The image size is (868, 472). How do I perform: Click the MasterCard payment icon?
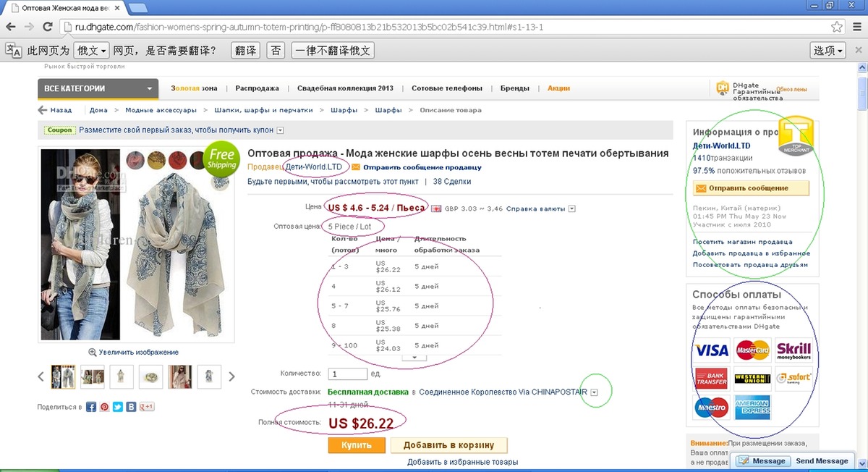pos(752,351)
